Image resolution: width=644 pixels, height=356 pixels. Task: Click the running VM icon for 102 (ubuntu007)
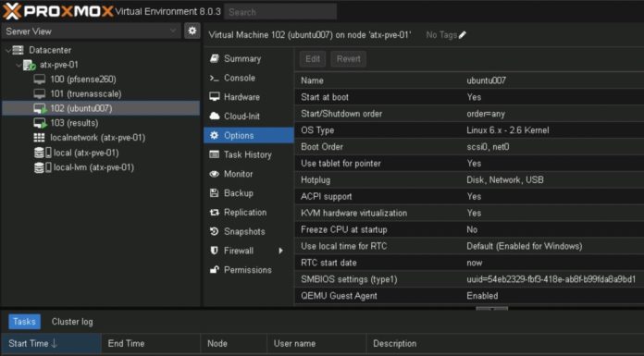click(x=40, y=108)
